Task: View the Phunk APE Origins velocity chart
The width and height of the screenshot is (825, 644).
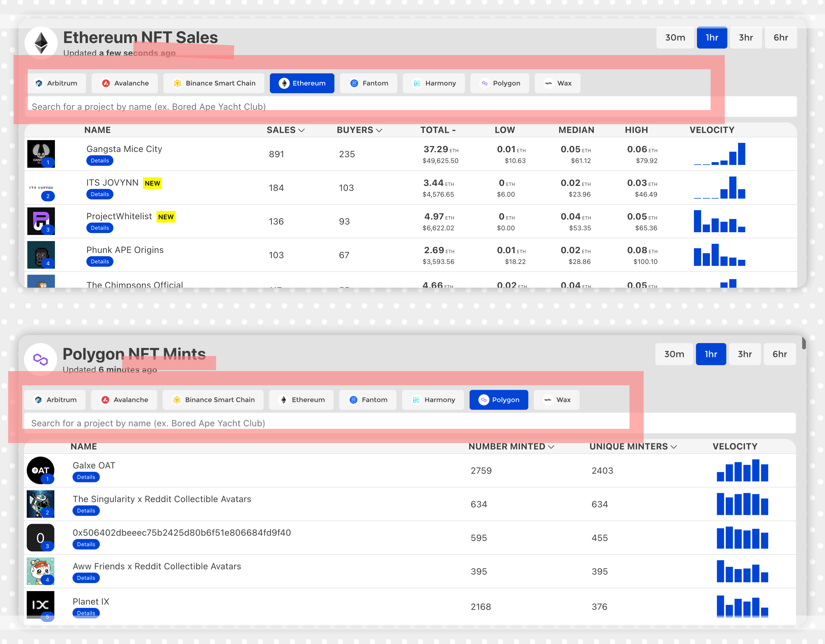Action: pos(719,255)
